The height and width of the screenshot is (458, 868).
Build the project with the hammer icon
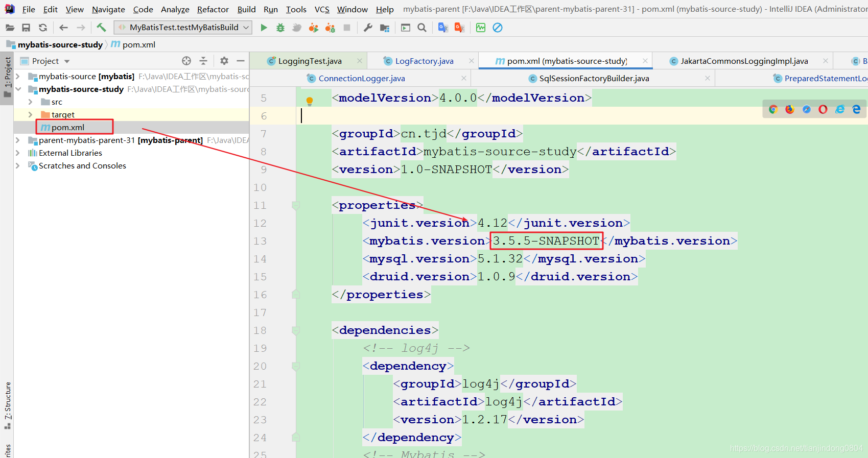coord(101,28)
